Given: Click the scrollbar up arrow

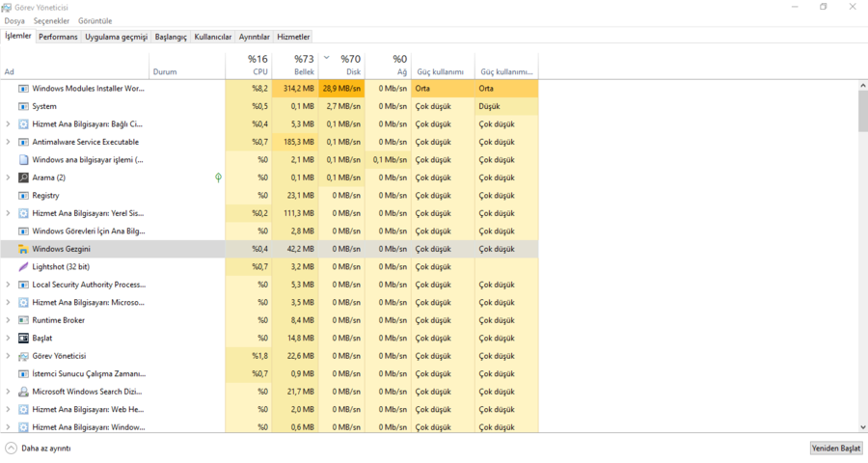Looking at the screenshot, I should click(863, 86).
